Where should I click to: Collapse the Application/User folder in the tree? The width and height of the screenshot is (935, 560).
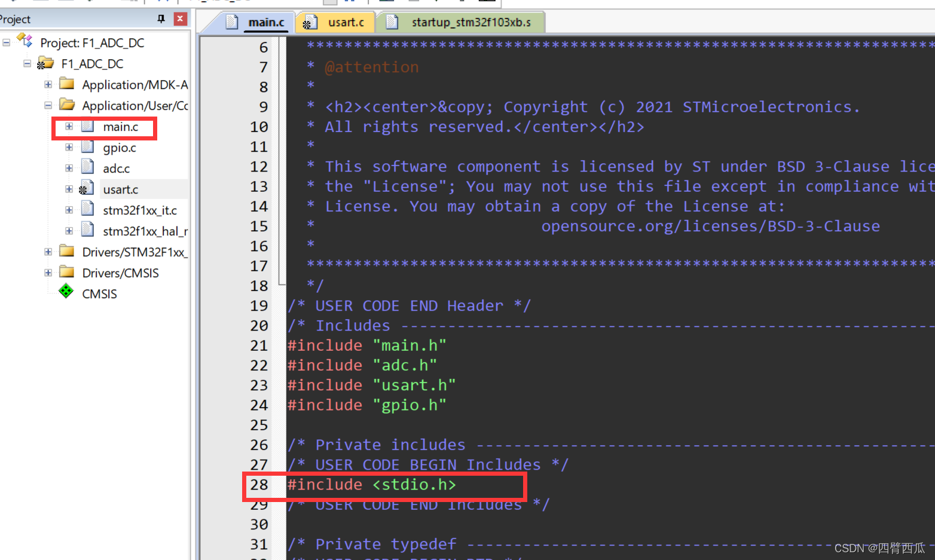coord(47,105)
